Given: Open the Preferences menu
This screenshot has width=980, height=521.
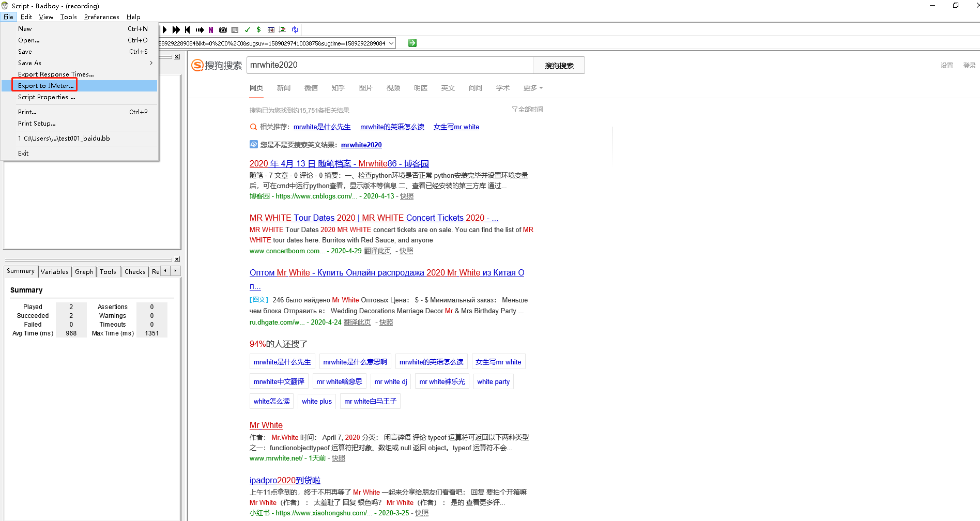Looking at the screenshot, I should pyautogui.click(x=101, y=17).
